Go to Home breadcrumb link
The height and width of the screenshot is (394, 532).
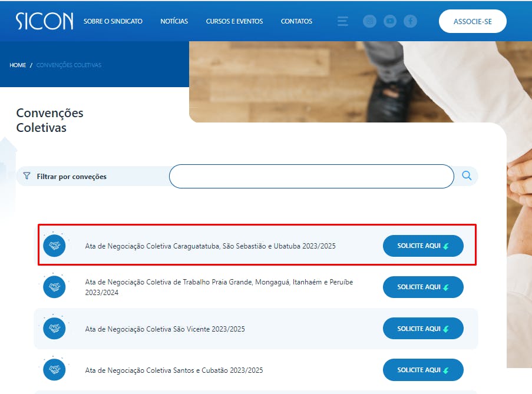click(x=18, y=65)
